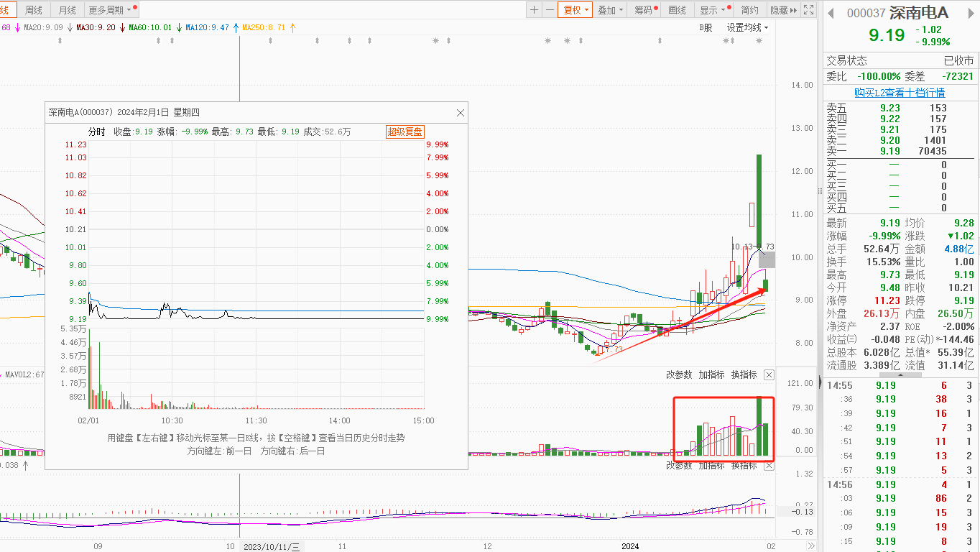
Task: Click the date marker 2023/10/11/三 on time axis
Action: coord(271,546)
